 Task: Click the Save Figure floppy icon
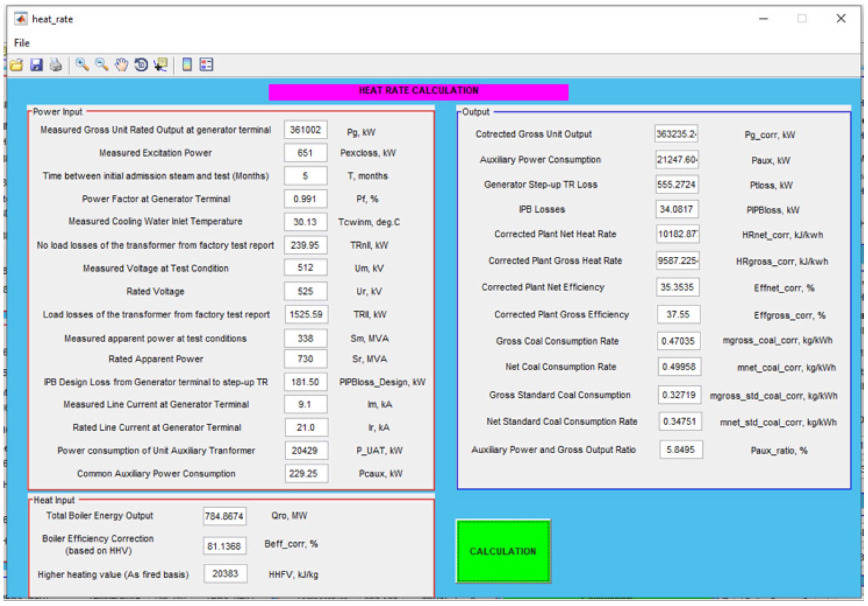[x=37, y=65]
